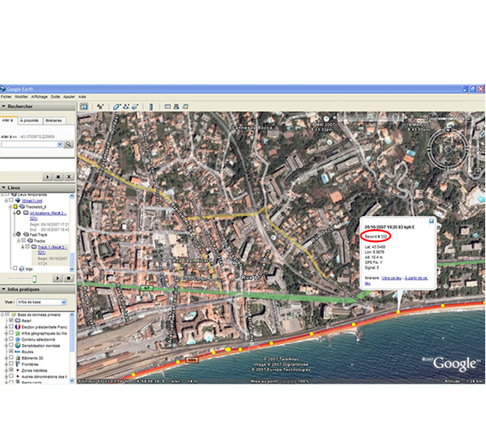The image size is (486, 448).
Task: Open the Modifier menu
Action: tap(21, 97)
